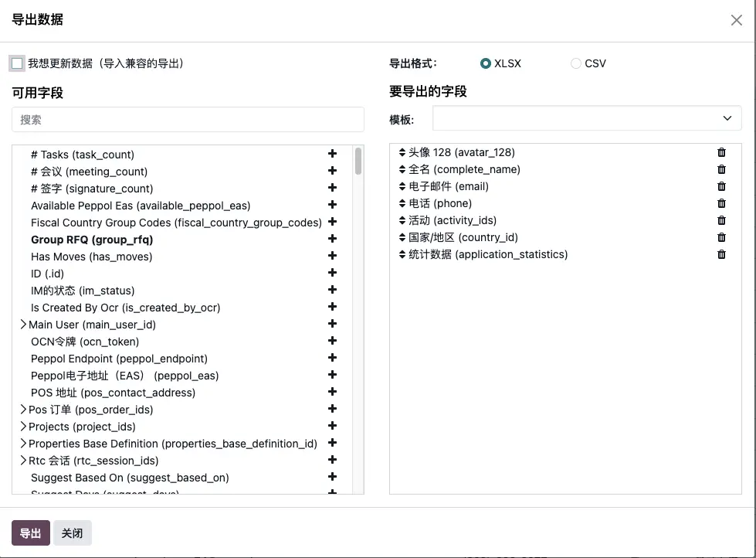Delete 电子邮件 (email) from exported fields
The width and height of the screenshot is (756, 558).
(721, 185)
